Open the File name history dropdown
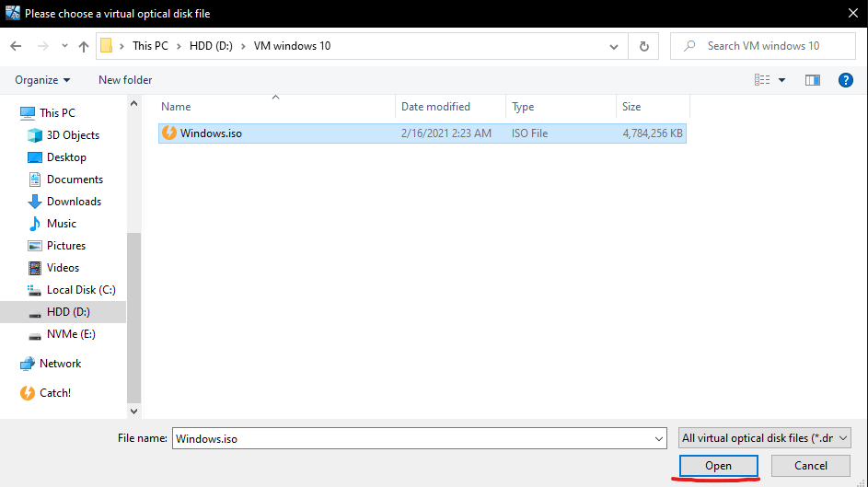The width and height of the screenshot is (868, 487). [x=657, y=439]
